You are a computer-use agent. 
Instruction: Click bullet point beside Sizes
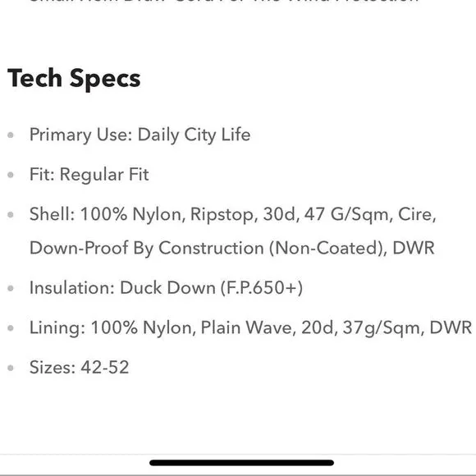coord(11,368)
